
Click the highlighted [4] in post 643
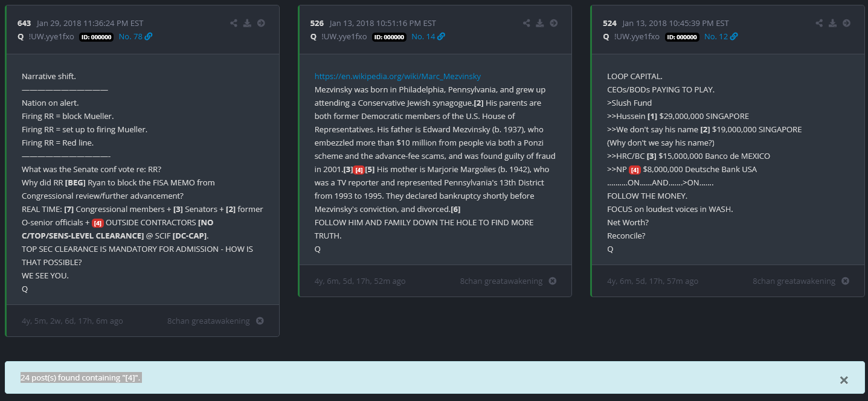(97, 223)
